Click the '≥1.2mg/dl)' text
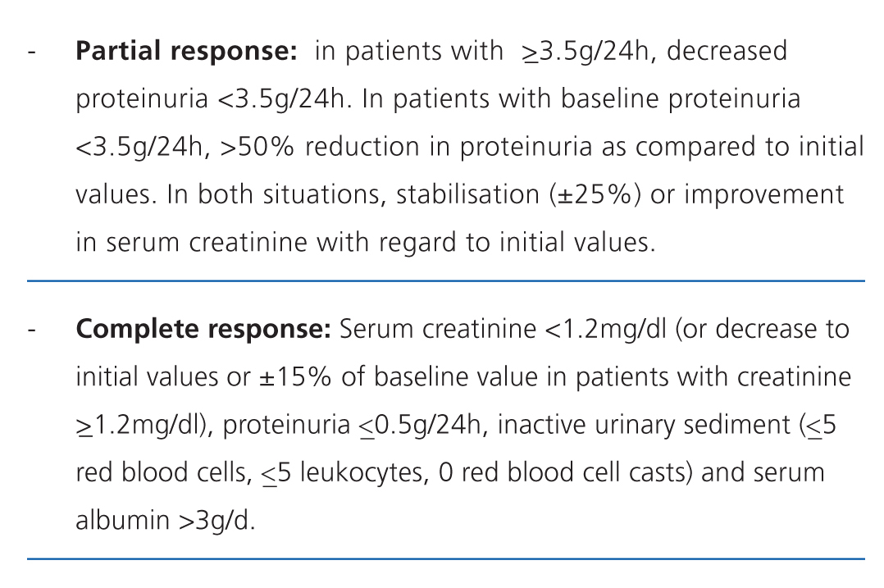The height and width of the screenshot is (588, 884). [x=145, y=426]
